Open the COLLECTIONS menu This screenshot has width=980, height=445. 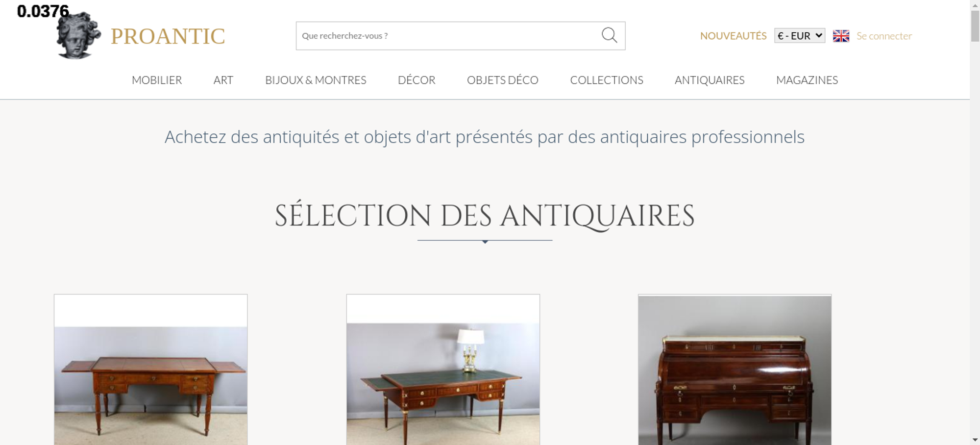pos(607,80)
